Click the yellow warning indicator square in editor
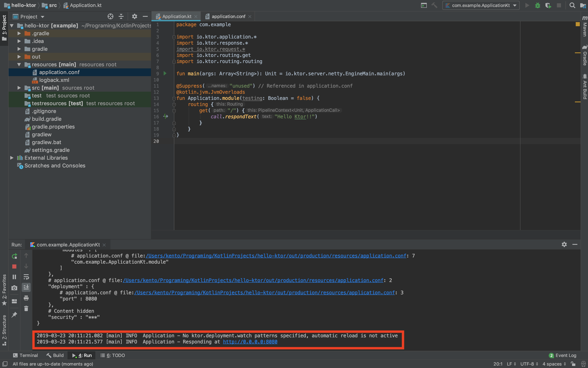Screen dimensions: 588x368 pyautogui.click(x=578, y=24)
